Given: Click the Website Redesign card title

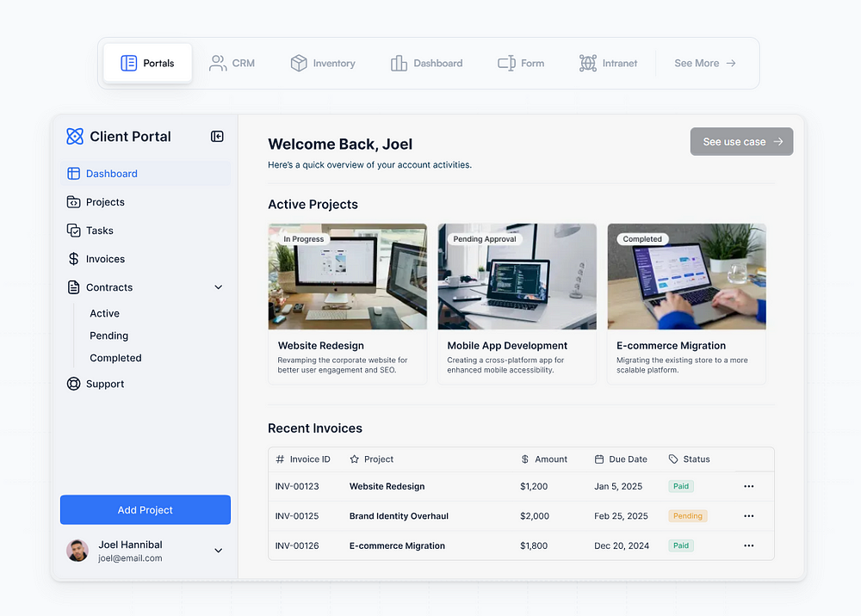Looking at the screenshot, I should click(x=321, y=346).
